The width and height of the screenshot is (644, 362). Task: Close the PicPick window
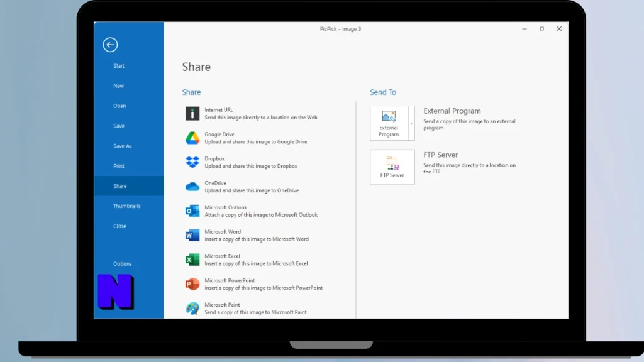click(559, 29)
